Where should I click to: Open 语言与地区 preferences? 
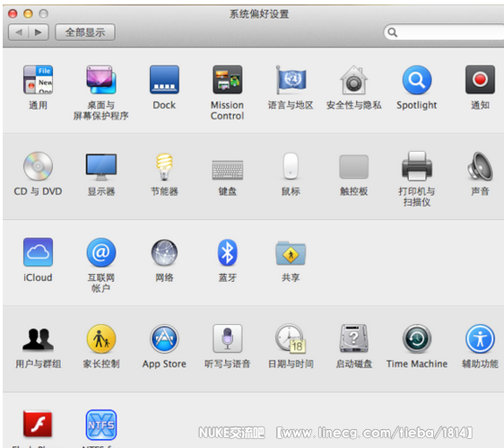[x=291, y=80]
